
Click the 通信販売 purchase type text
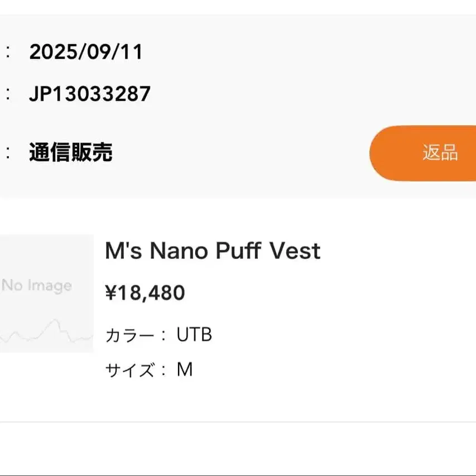click(71, 152)
